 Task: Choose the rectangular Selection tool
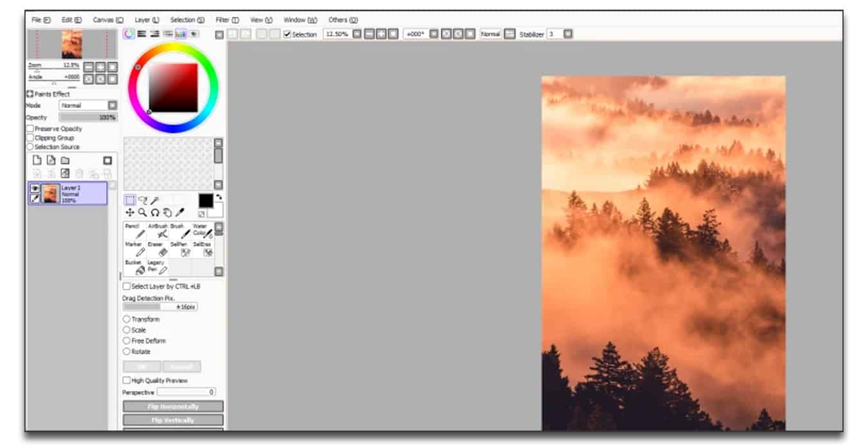130,201
